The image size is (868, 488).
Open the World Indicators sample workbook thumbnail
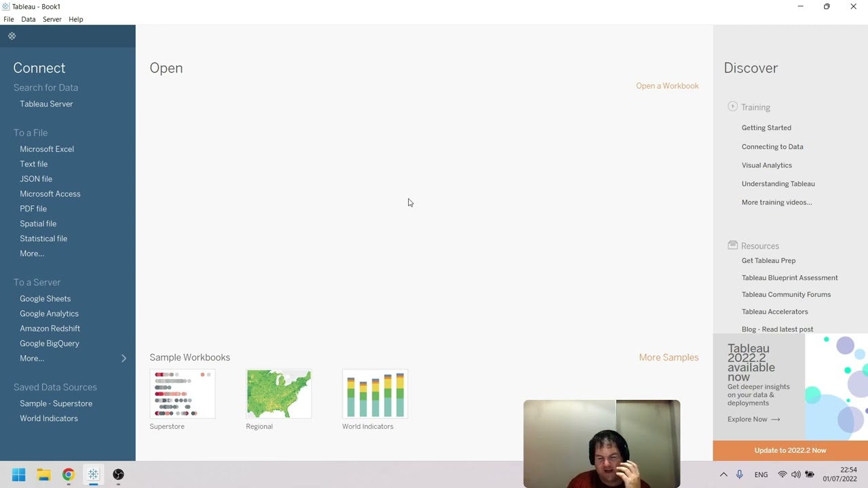[x=375, y=394]
